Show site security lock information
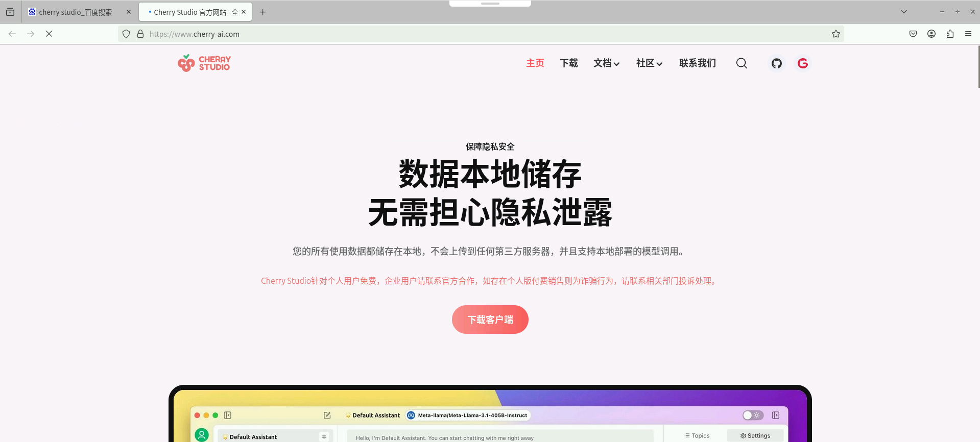 point(140,34)
